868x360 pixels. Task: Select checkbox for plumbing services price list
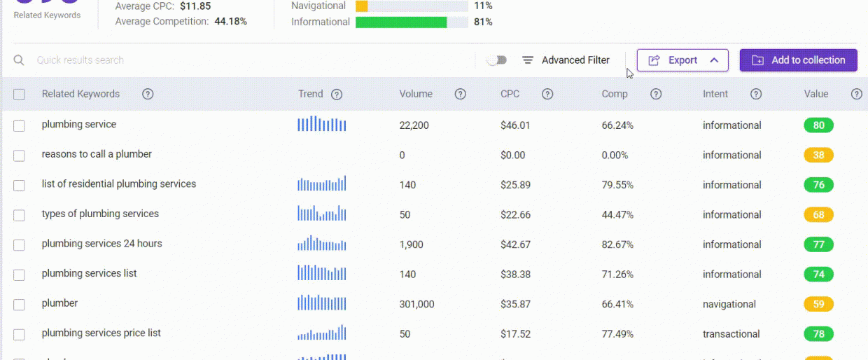point(19,334)
